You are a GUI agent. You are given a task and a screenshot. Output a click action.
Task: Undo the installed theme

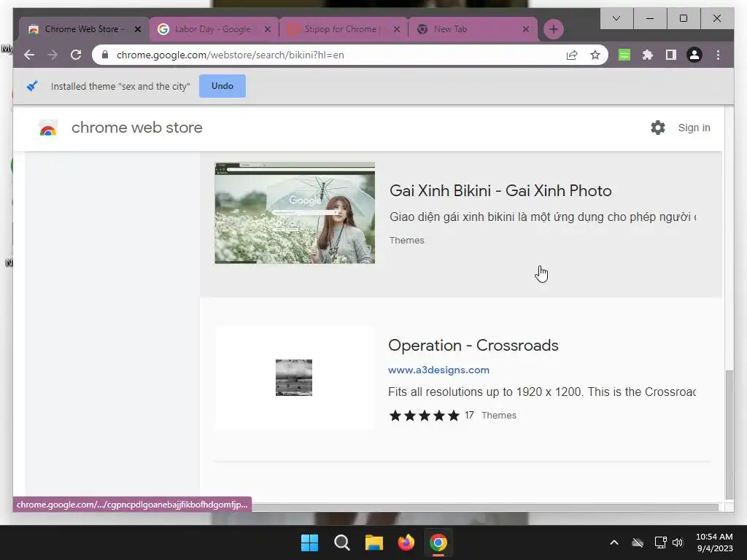pos(222,86)
